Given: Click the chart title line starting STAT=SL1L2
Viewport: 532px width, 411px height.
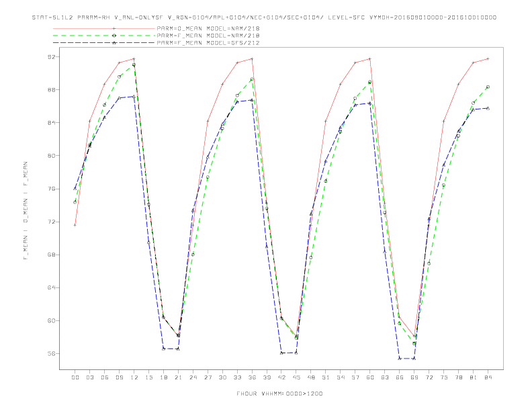Looking at the screenshot, I should 264,17.
